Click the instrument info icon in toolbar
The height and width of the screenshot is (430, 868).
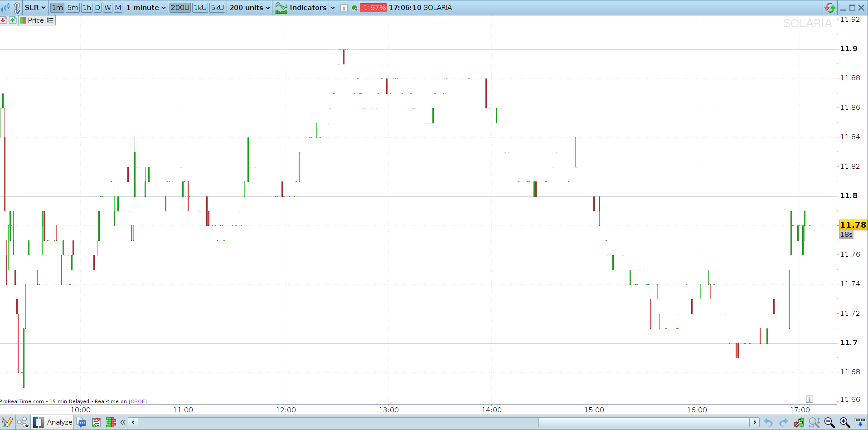click(x=344, y=8)
